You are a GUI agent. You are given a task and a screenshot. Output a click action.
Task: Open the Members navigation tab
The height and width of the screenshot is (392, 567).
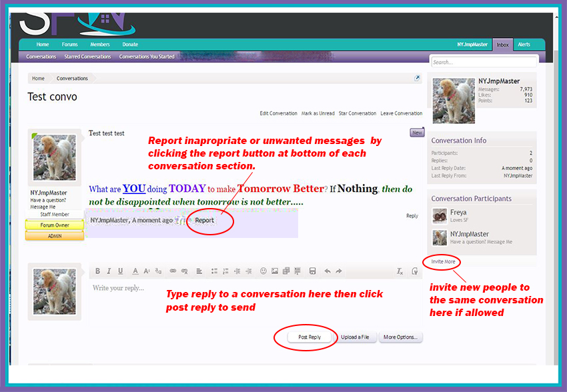(100, 45)
